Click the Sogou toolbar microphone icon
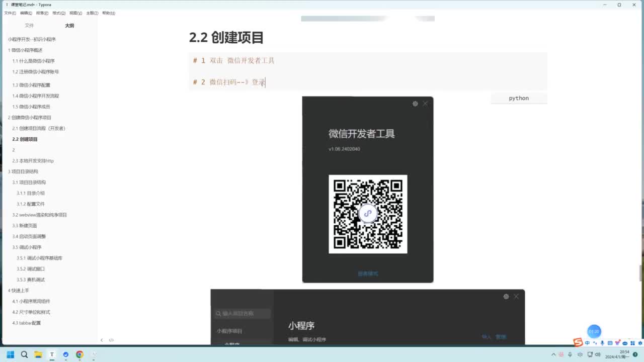The width and height of the screenshot is (644, 362). point(602,343)
